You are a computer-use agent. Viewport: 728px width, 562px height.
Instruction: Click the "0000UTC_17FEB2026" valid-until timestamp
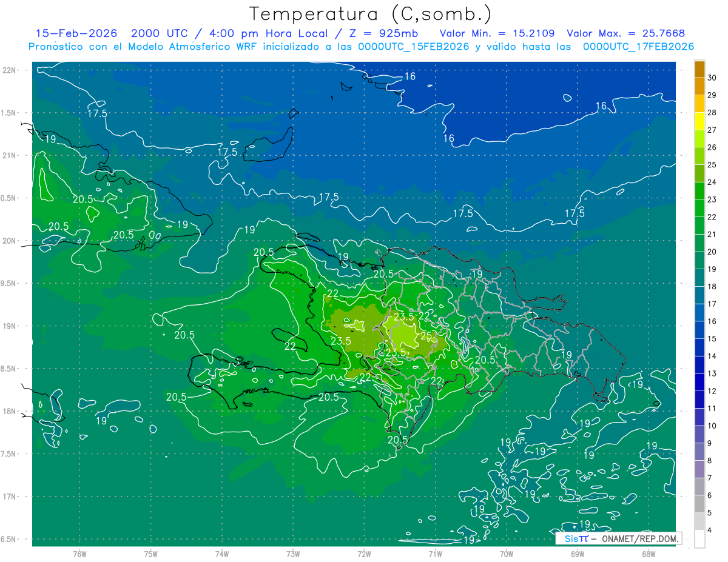point(638,46)
